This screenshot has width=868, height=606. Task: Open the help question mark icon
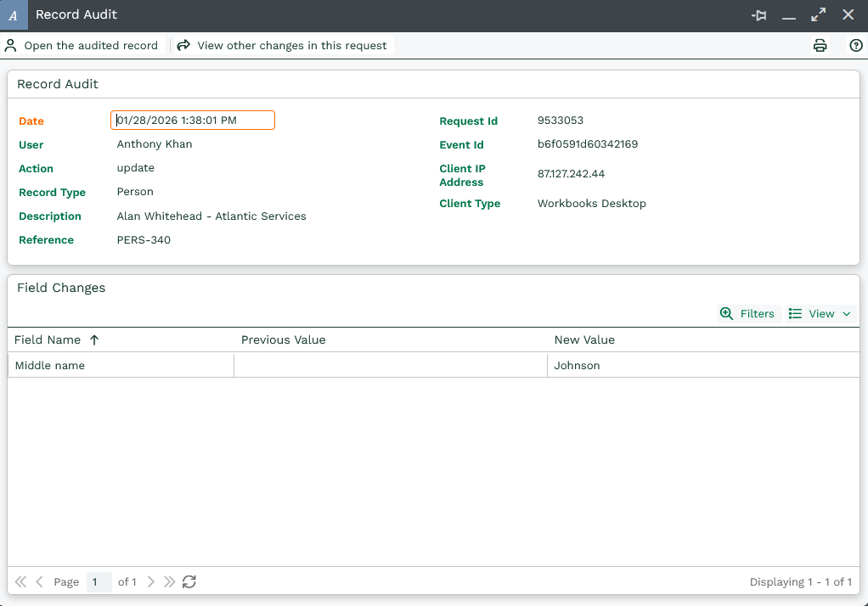[856, 46]
